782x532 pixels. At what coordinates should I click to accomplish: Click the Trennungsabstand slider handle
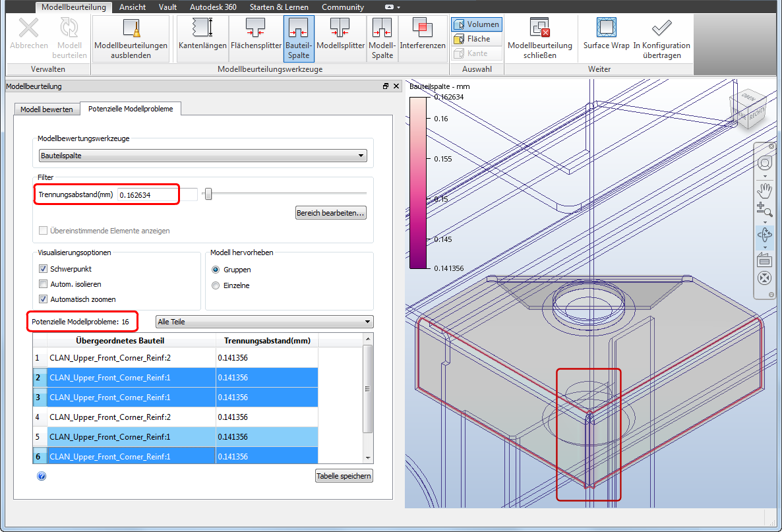(x=208, y=193)
